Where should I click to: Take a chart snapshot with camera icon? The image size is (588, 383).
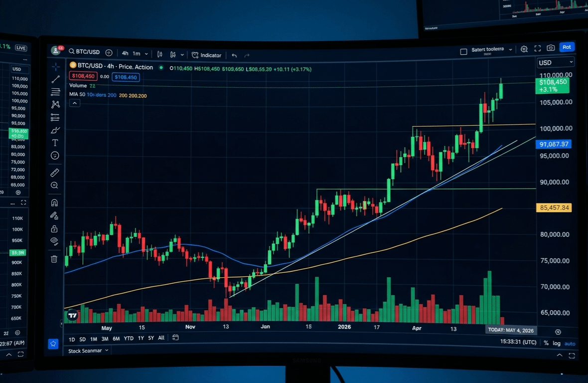point(551,48)
